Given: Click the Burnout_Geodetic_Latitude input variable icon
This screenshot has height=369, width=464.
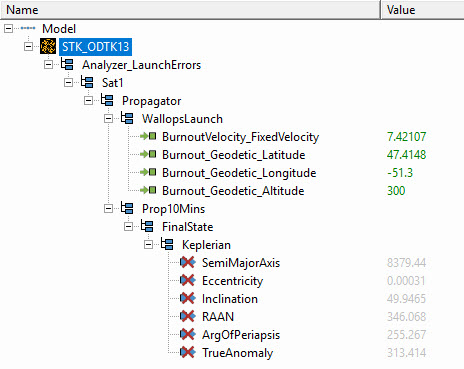Looking at the screenshot, I should 148,154.
